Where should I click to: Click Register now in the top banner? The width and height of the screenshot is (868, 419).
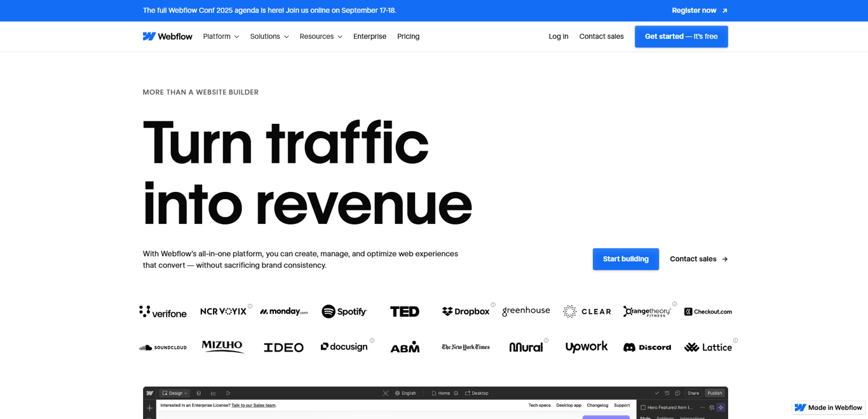[694, 10]
